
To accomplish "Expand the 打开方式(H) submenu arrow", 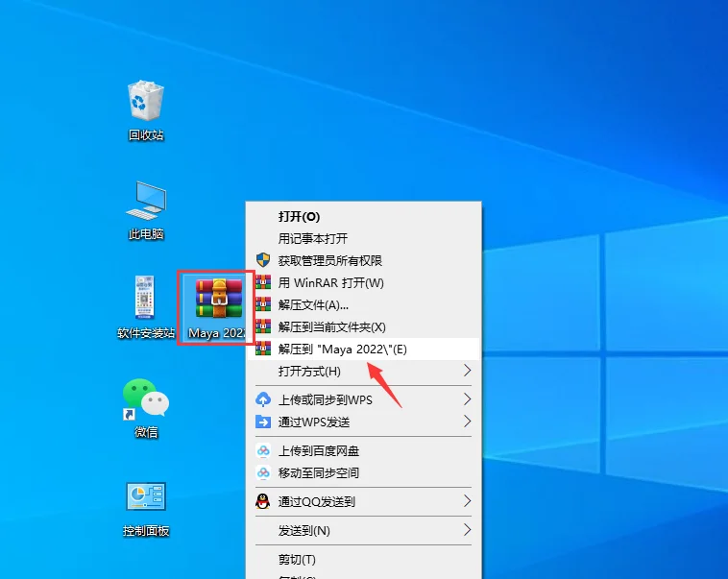I will [467, 371].
